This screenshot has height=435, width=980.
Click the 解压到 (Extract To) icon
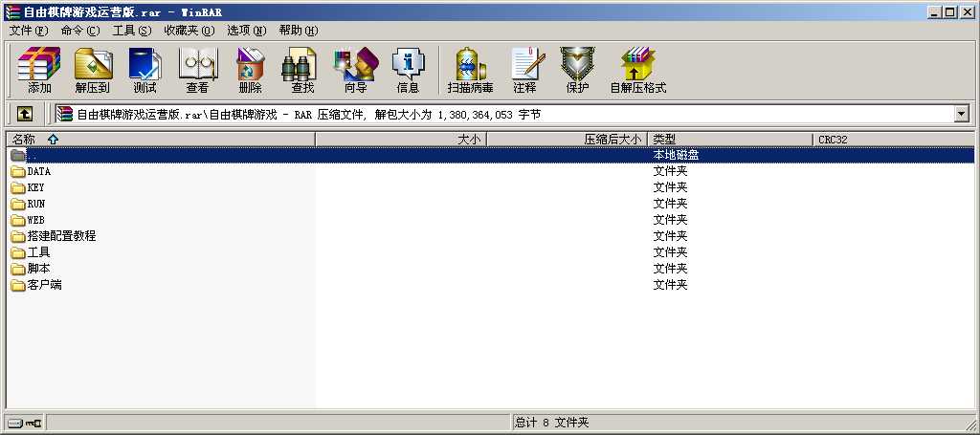point(93,70)
